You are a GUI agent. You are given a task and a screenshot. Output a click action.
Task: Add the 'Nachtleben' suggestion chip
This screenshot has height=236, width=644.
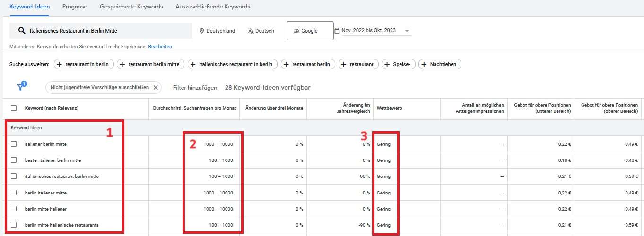click(x=440, y=64)
